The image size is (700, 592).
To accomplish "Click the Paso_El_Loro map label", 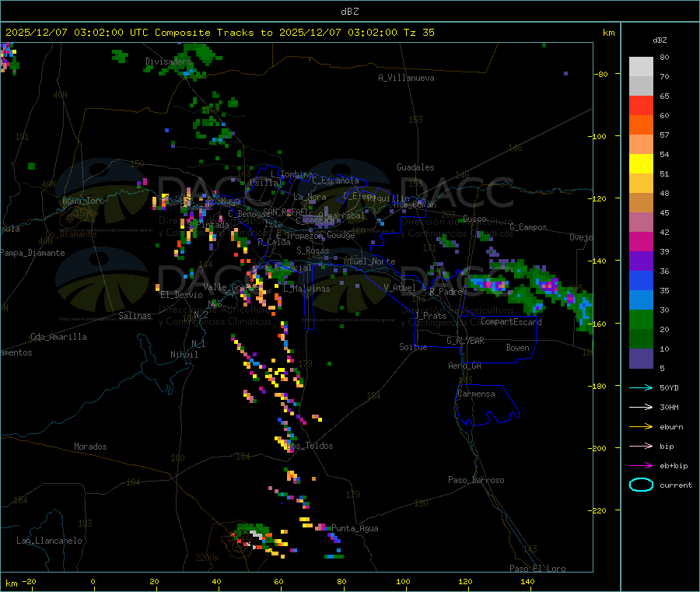I will click(x=538, y=569).
